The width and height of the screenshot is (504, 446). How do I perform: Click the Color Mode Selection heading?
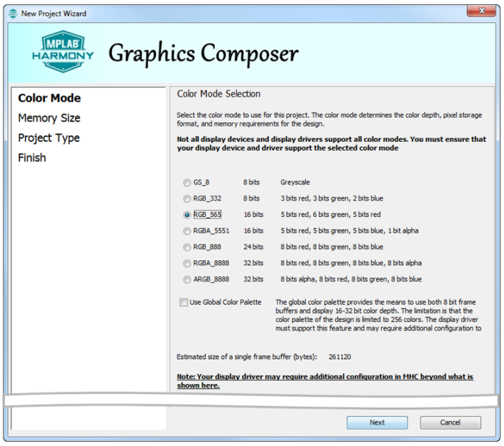tap(218, 94)
